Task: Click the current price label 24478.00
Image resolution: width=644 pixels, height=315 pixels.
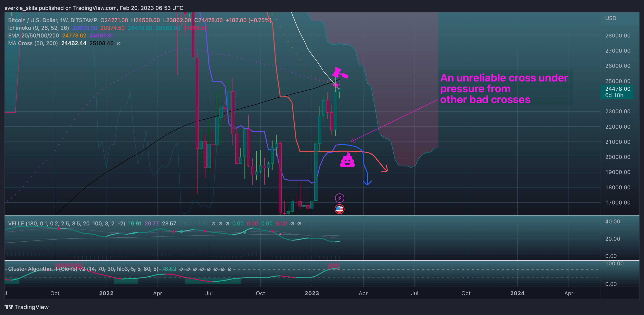Action: 618,89
